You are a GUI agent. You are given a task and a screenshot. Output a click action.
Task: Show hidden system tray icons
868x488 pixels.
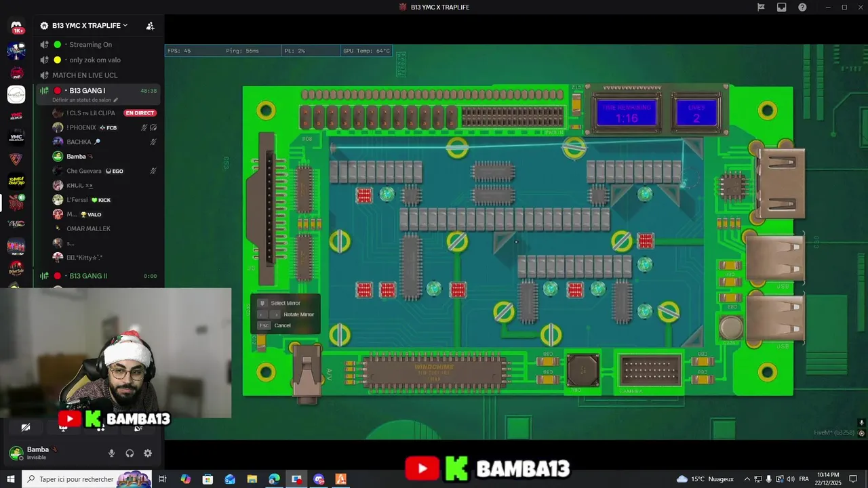pos(747,479)
